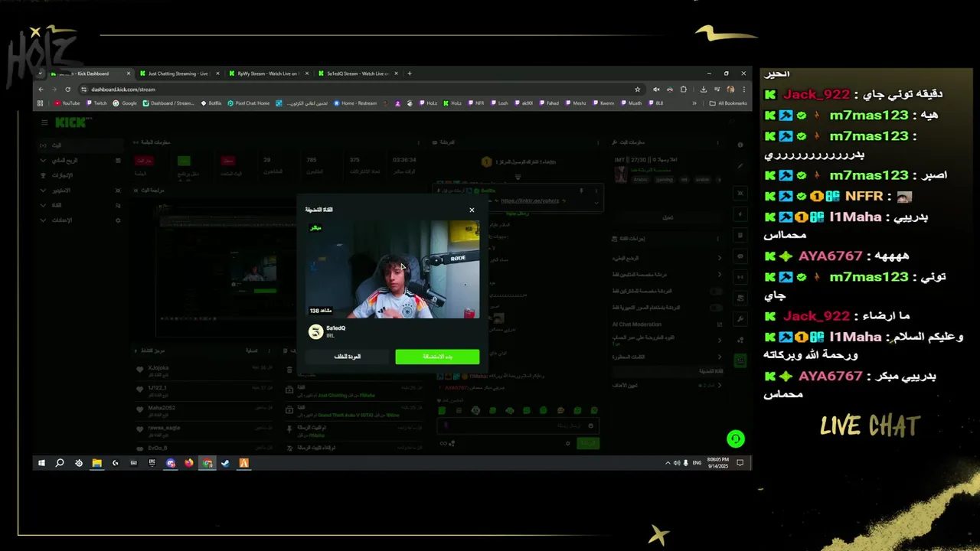Image resolution: width=980 pixels, height=551 pixels.
Task: Open the Twitch bookmark
Action: tap(97, 103)
